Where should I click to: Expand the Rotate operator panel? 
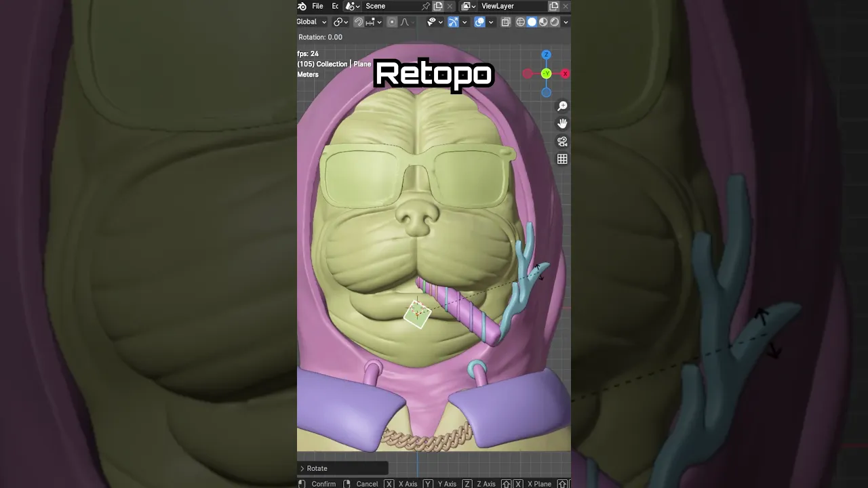point(342,468)
